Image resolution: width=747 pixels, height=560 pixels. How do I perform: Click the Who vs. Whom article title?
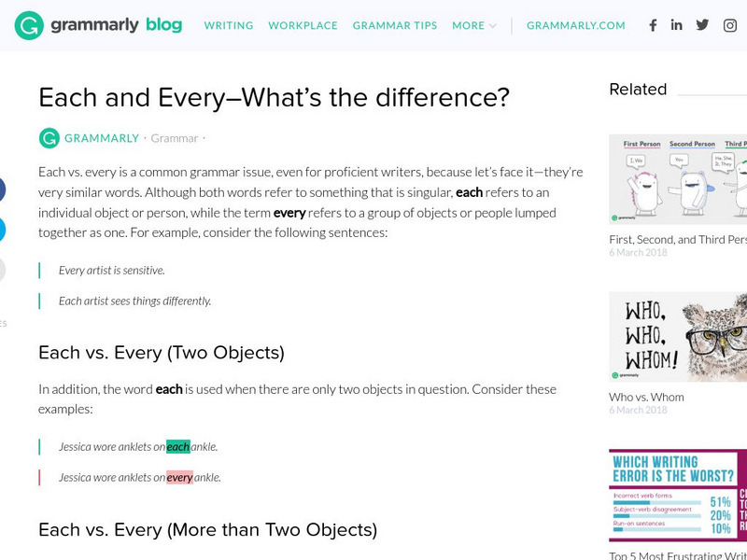click(646, 397)
